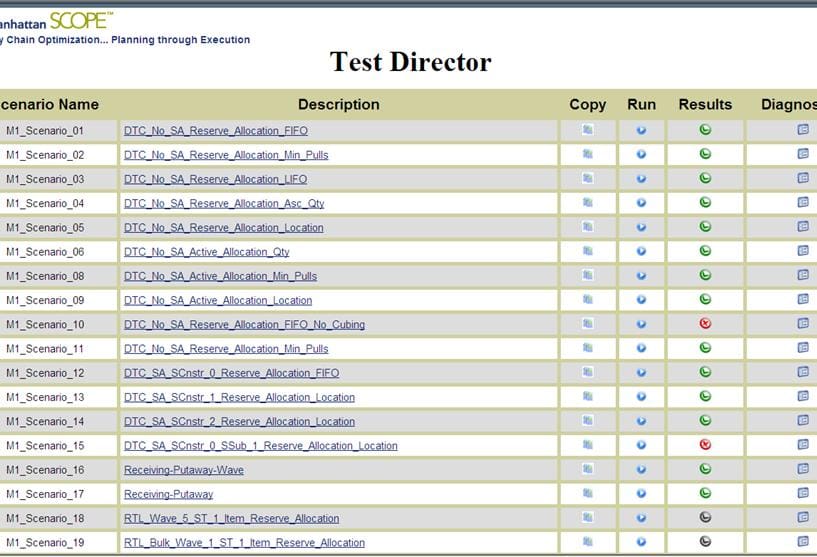
Task: Click the Manhattan SCOPE logo
Action: point(56,22)
